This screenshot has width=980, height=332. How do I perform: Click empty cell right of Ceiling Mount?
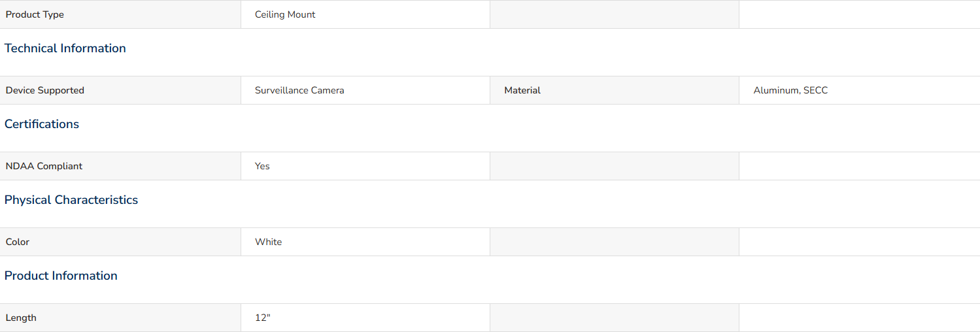(614, 14)
